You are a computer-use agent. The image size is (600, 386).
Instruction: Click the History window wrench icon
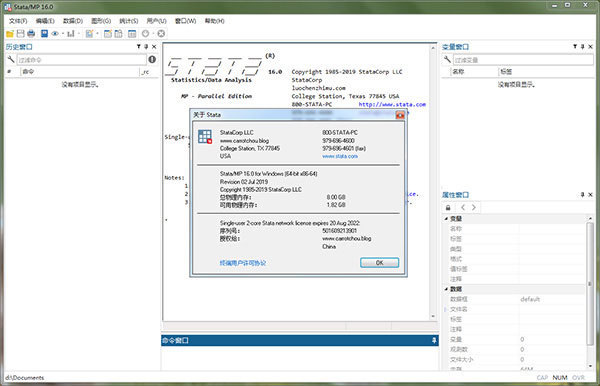(11, 59)
